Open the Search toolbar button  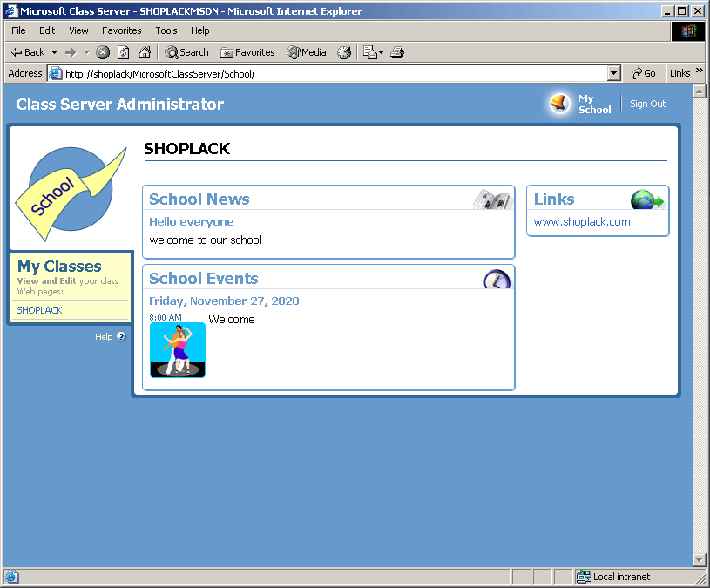click(186, 52)
